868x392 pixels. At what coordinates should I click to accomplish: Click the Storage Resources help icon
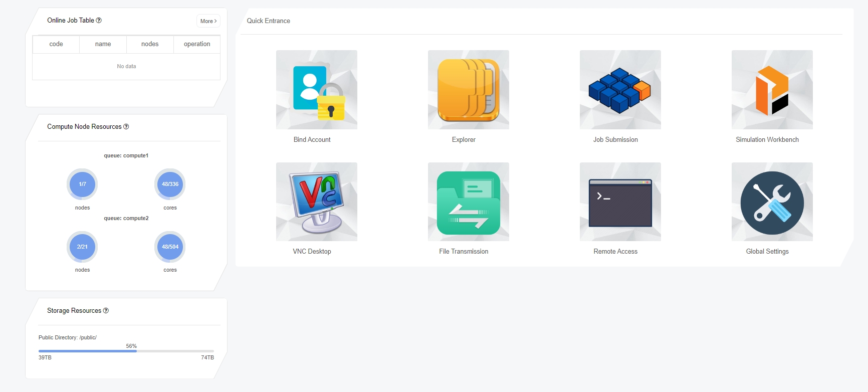(x=106, y=311)
